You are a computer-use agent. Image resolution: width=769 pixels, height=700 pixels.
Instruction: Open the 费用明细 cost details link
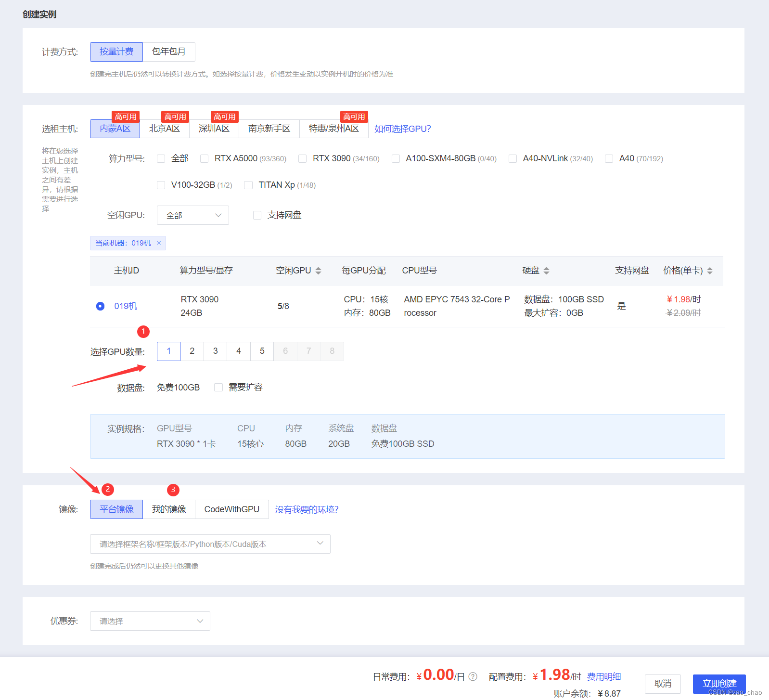click(x=604, y=677)
